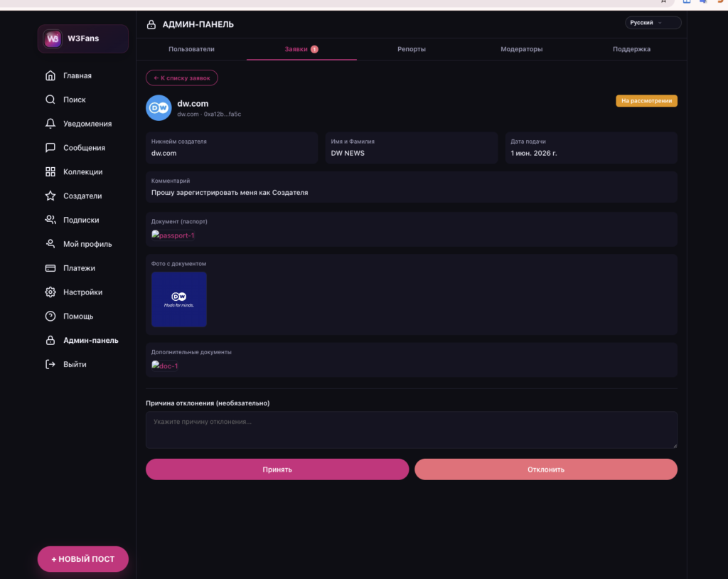Open the Фото с документом DW thumbnail
Viewport: 728px width, 579px height.
[x=178, y=299]
